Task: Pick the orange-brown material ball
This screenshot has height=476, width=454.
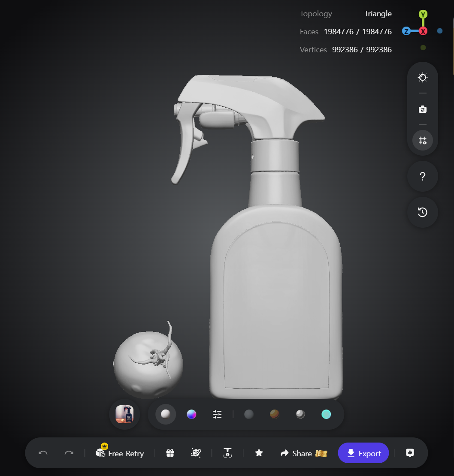Action: point(275,414)
